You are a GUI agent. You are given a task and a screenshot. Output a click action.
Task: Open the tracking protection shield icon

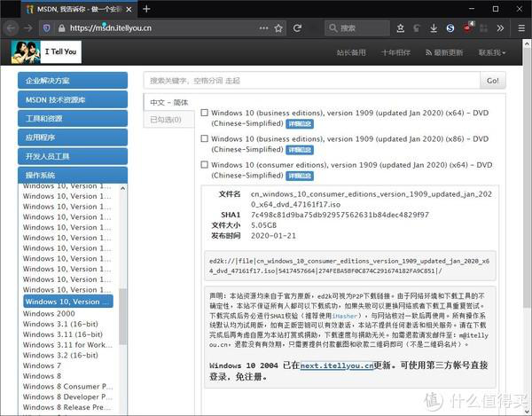(46, 28)
